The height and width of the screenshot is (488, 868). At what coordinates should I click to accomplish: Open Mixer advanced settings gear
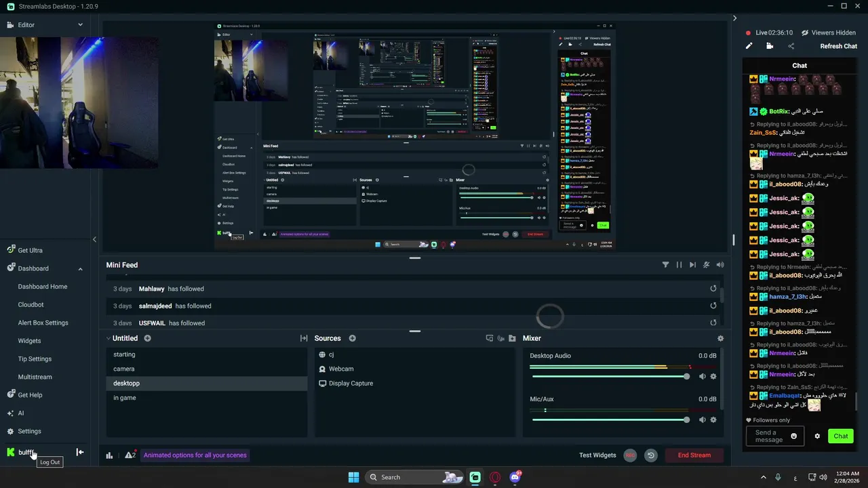(x=720, y=338)
